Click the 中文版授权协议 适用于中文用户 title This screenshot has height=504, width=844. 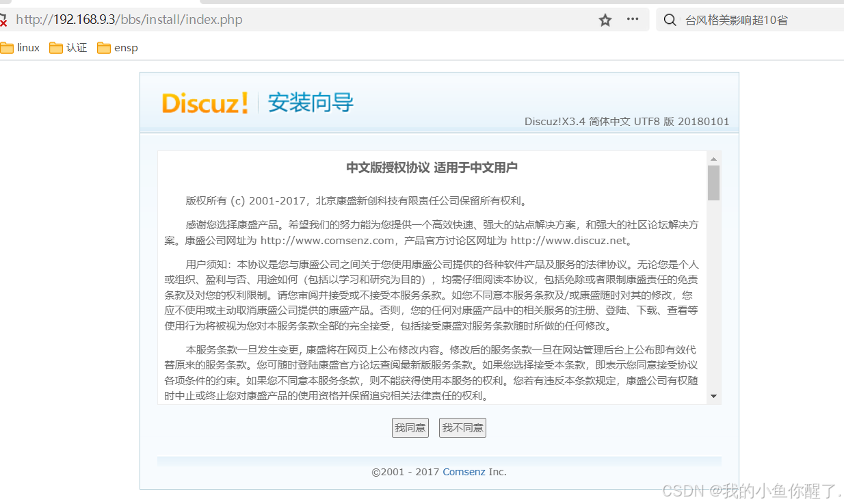click(432, 168)
